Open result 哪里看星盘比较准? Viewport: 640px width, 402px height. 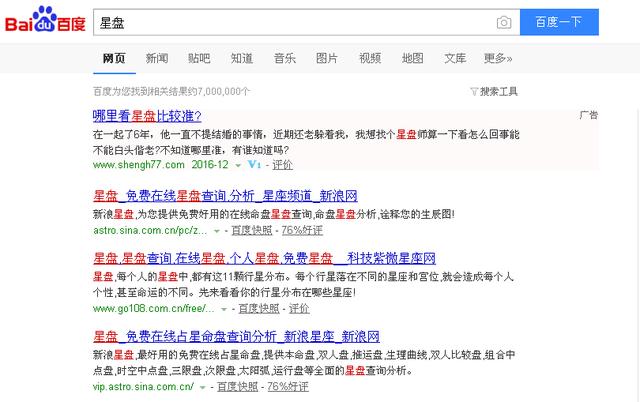coord(147,116)
